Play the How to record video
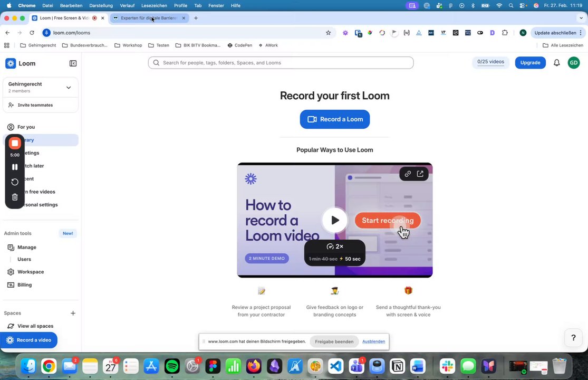The height and width of the screenshot is (380, 588). (x=335, y=220)
